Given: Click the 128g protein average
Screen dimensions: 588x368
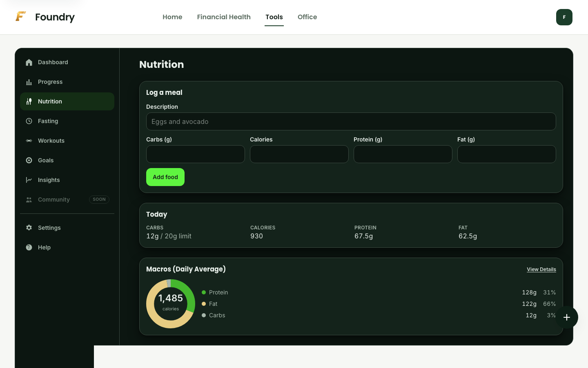Looking at the screenshot, I should coord(529,292).
